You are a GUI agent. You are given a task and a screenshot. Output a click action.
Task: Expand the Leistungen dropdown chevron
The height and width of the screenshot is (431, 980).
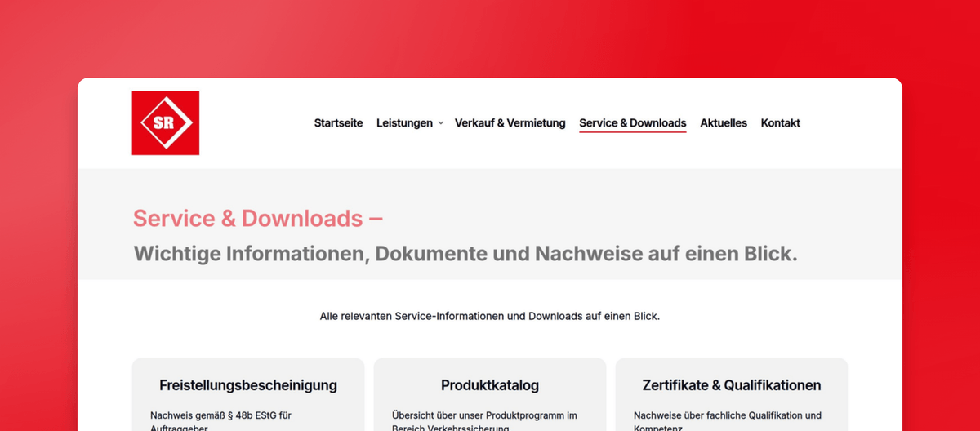pyautogui.click(x=440, y=123)
